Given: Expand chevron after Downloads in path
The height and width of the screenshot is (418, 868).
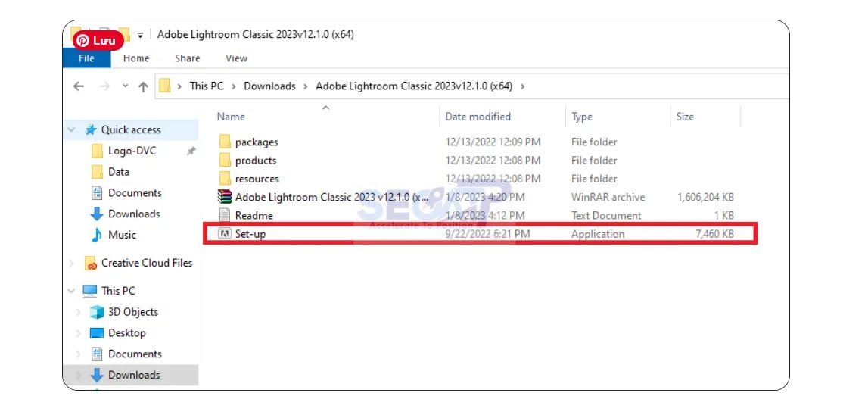Looking at the screenshot, I should [306, 86].
